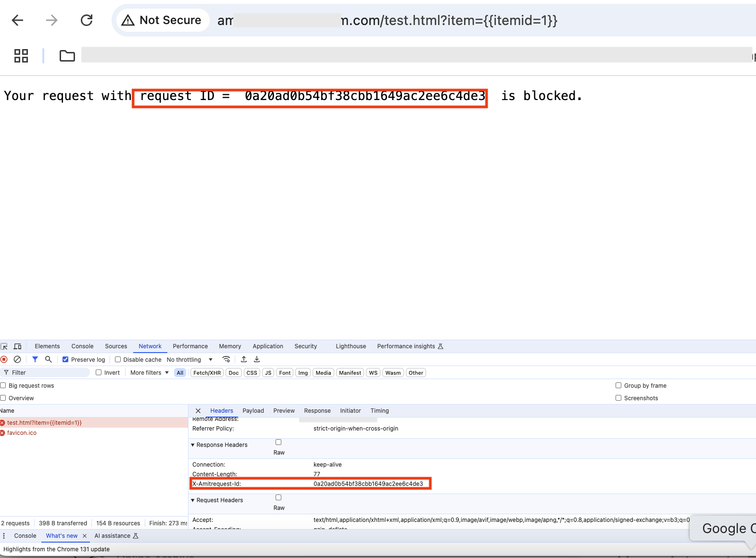Filter requests by Media type
Image resolution: width=756 pixels, height=558 pixels.
(324, 373)
